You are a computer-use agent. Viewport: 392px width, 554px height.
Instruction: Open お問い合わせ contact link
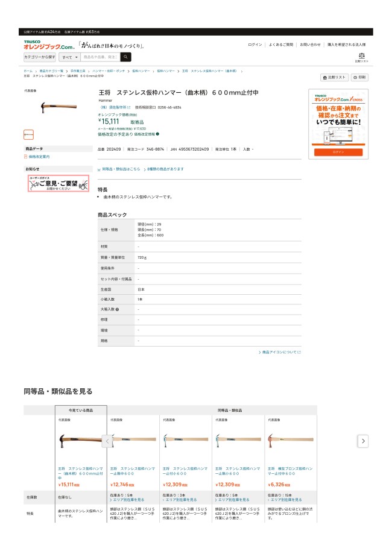point(311,45)
